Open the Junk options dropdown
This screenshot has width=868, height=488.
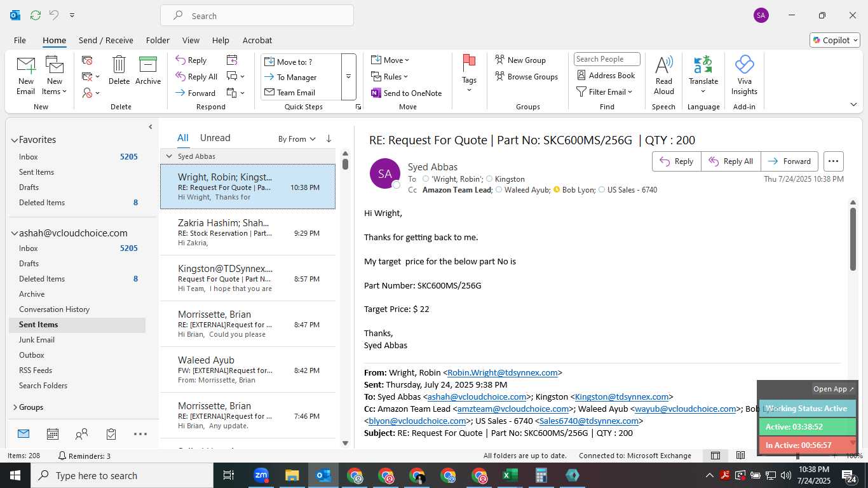pos(92,93)
